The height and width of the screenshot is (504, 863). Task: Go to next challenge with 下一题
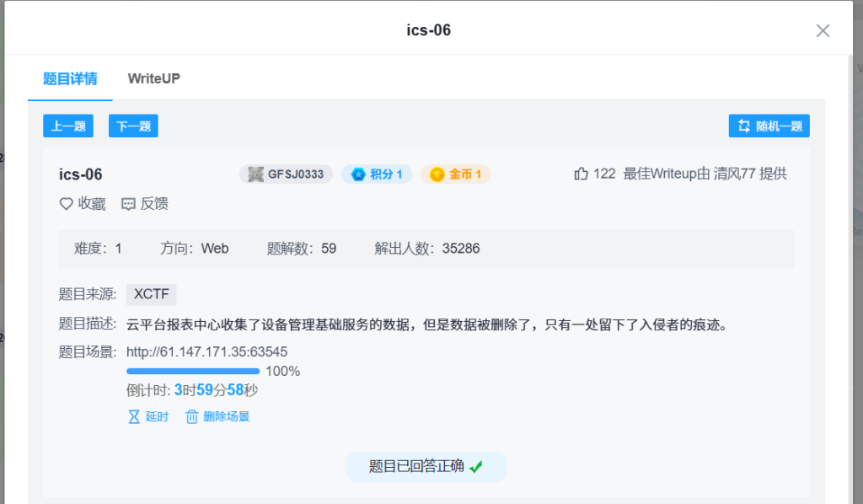(x=133, y=126)
